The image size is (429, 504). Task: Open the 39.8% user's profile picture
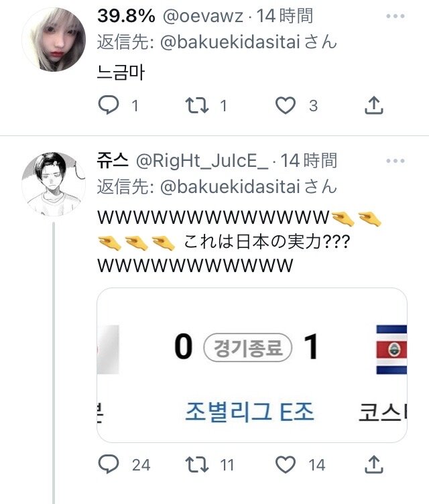click(54, 40)
